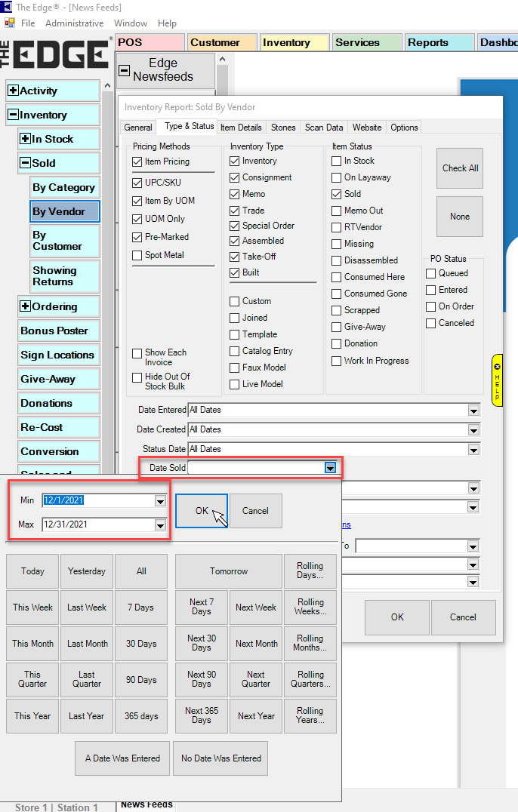Collapse the Edge Newsfeeds minus icon
Viewport: 518px width, 812px height.
124,71
